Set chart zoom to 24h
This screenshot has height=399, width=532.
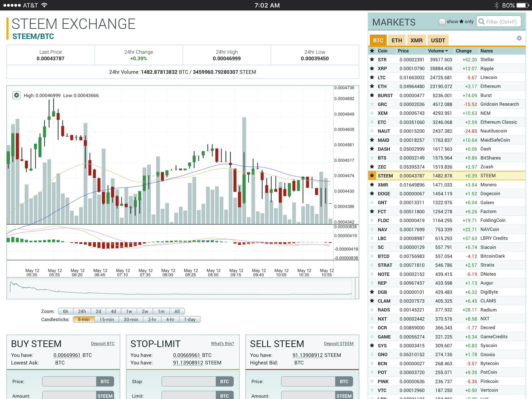tap(82, 311)
